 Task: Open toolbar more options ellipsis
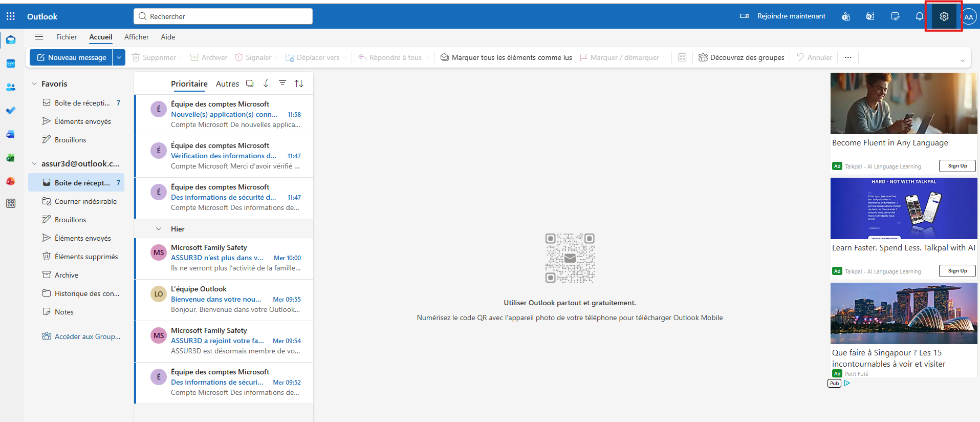point(848,57)
